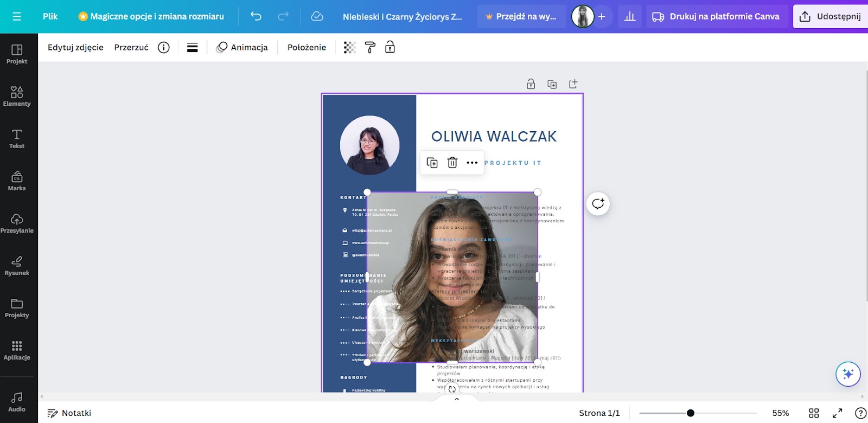Open more options three dots menu
This screenshot has width=868, height=423.
(472, 163)
